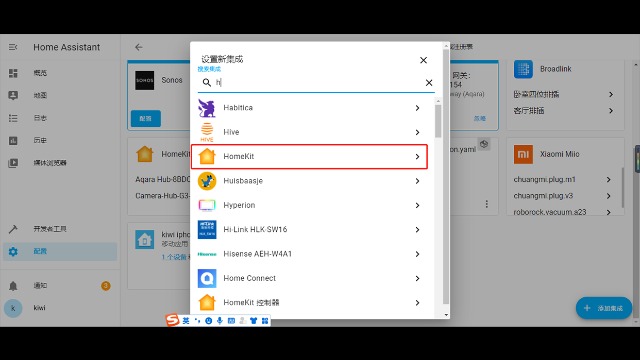Click the Hive logo icon
Viewport: 640px width, 360px height.
207,132
